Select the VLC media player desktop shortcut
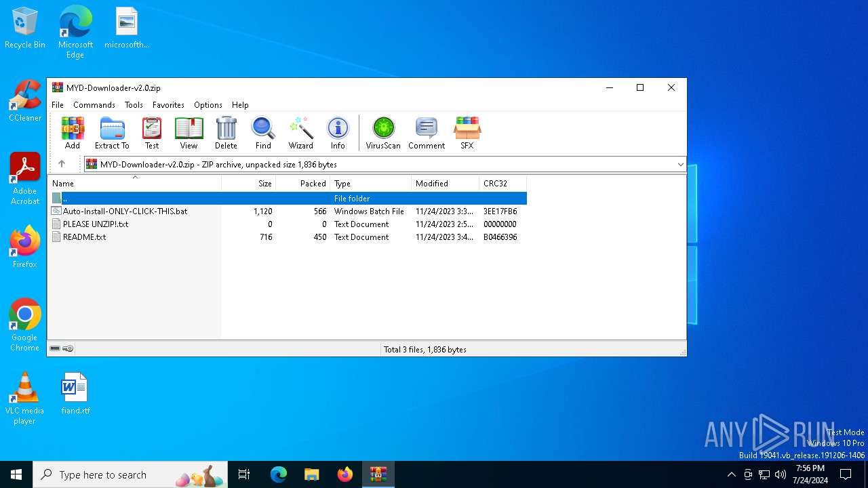Screen dimensions: 868x488 (x=25, y=398)
